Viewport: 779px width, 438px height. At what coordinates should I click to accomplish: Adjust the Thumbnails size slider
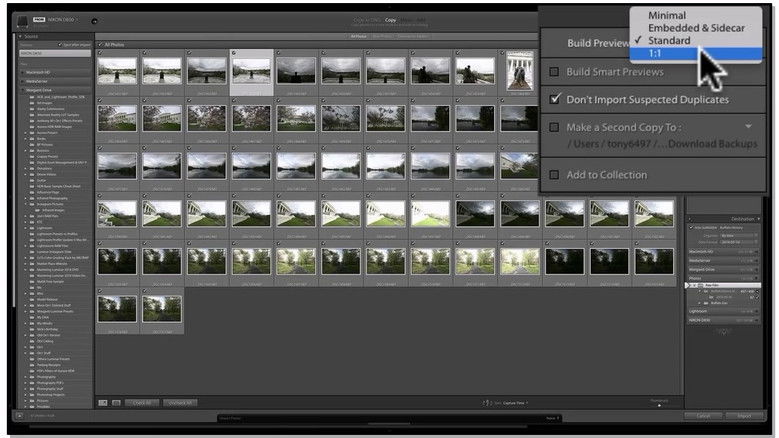point(658,404)
